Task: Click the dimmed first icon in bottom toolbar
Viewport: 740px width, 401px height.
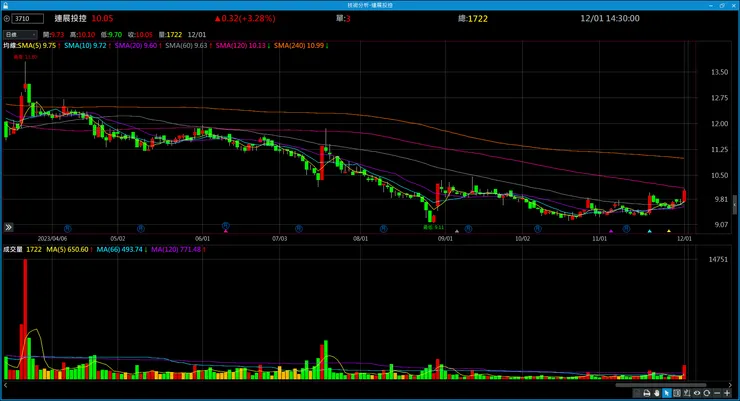Action: (x=637, y=393)
